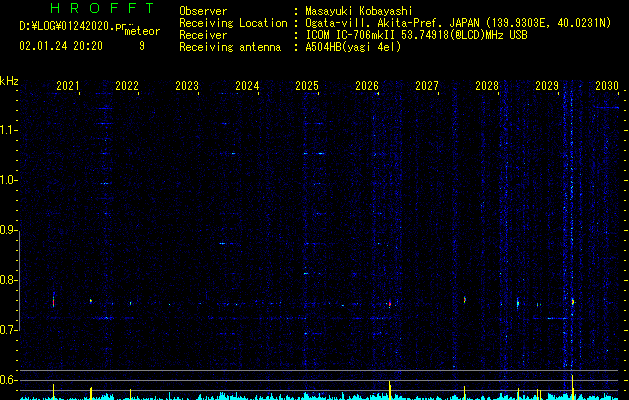Click the 2027 time axis marker

(x=427, y=86)
